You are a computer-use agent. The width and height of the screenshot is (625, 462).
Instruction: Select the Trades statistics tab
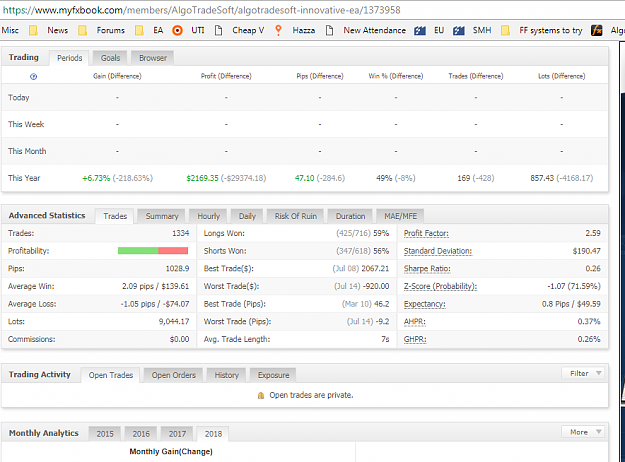point(115,216)
